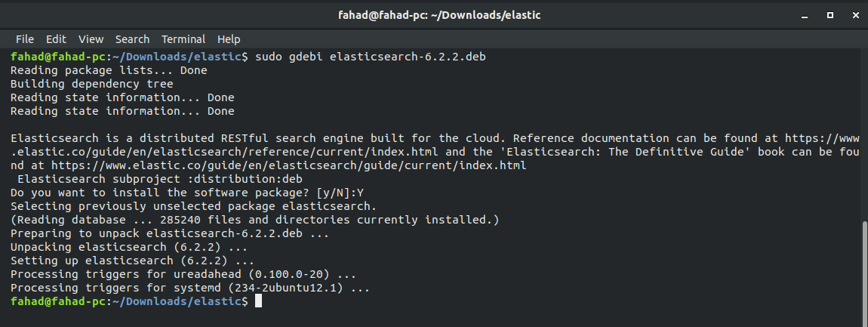Maximize the terminal window
Image resolution: width=868 pixels, height=327 pixels.
830,16
